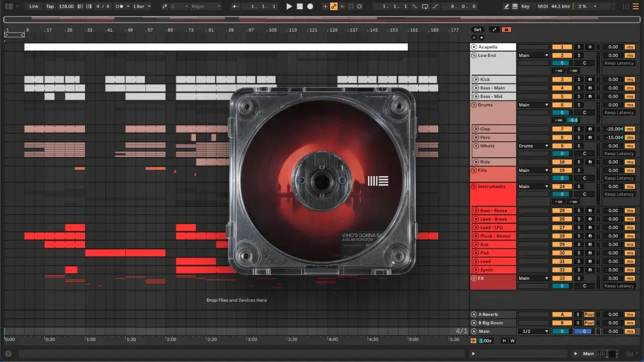Click the Lock Envelopes icon
Screen dimensions: 644x362
[x=507, y=30]
